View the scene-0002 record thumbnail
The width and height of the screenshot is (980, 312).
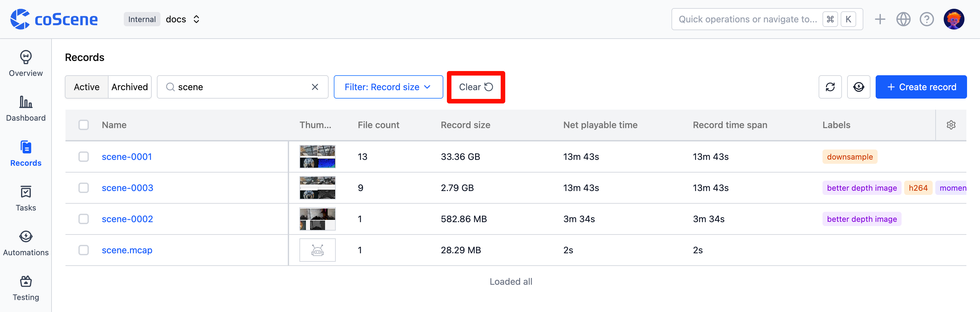[x=317, y=219]
